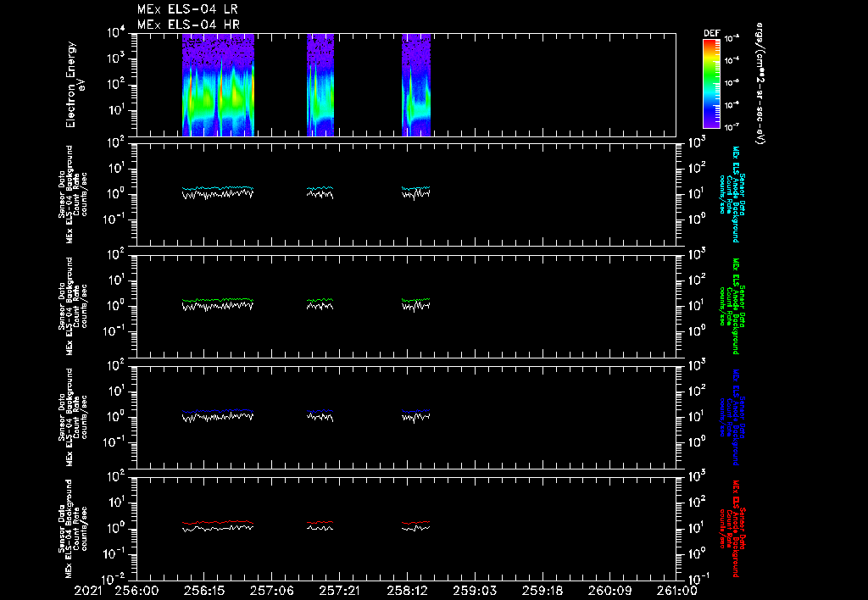
Task: Click the spectrogram data block near 258:12
Action: tap(416, 85)
